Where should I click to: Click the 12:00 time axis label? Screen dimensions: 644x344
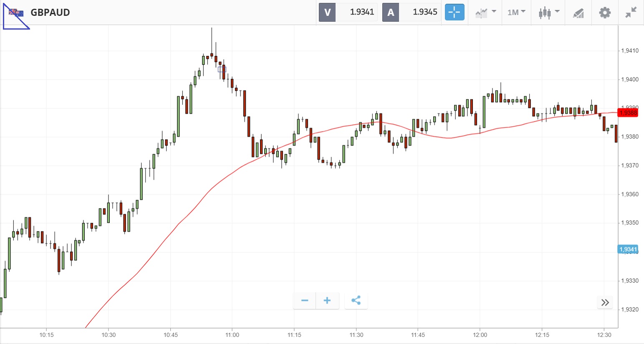click(x=480, y=335)
